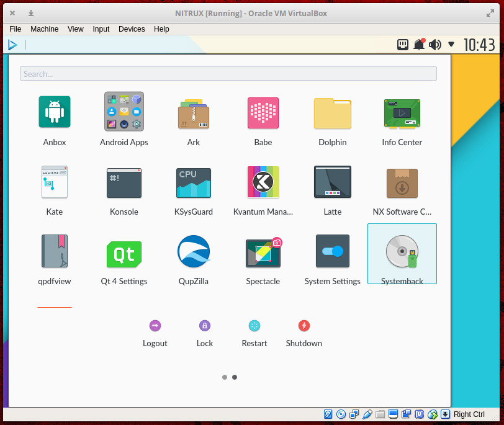
Task: Open the Devices menu
Action: pyautogui.click(x=132, y=29)
